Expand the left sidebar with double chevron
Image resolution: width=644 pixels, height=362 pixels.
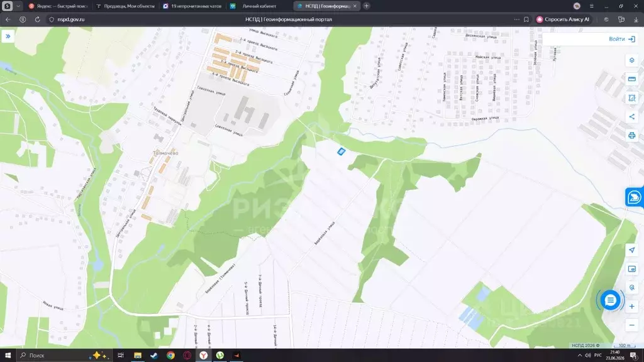pyautogui.click(x=8, y=36)
